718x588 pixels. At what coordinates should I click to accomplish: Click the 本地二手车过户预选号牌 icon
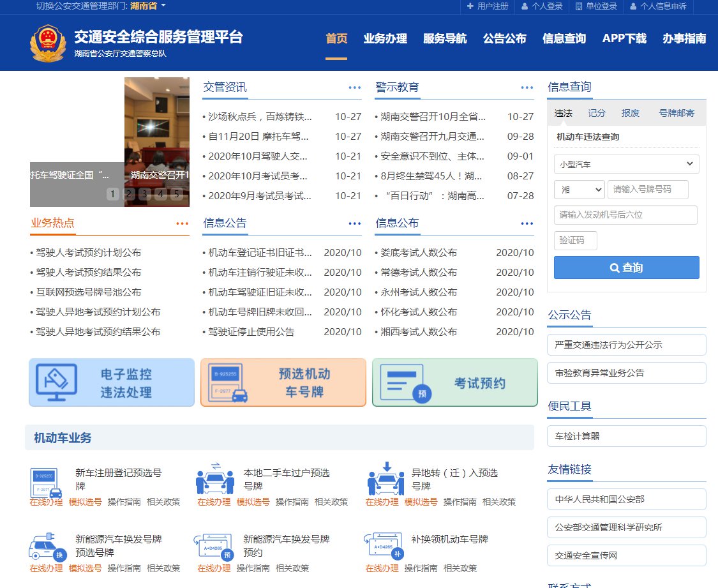[214, 479]
